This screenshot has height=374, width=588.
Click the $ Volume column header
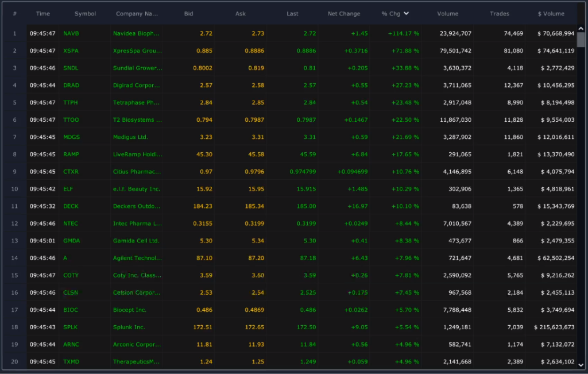551,14
